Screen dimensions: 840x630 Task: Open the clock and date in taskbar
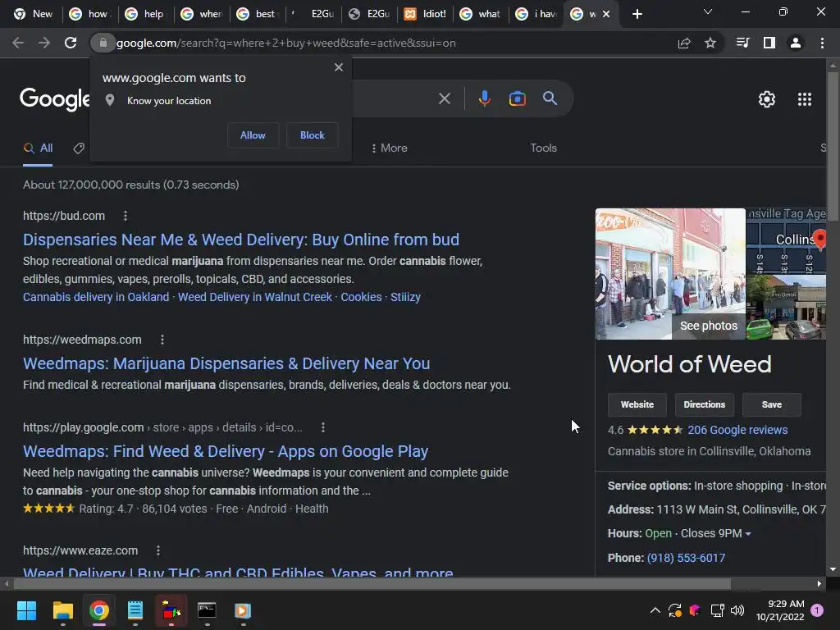coord(780,610)
